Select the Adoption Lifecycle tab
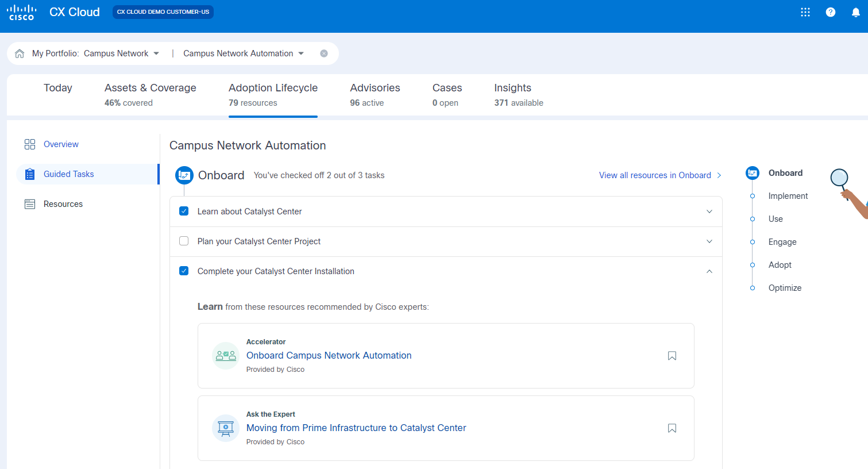 pos(273,95)
